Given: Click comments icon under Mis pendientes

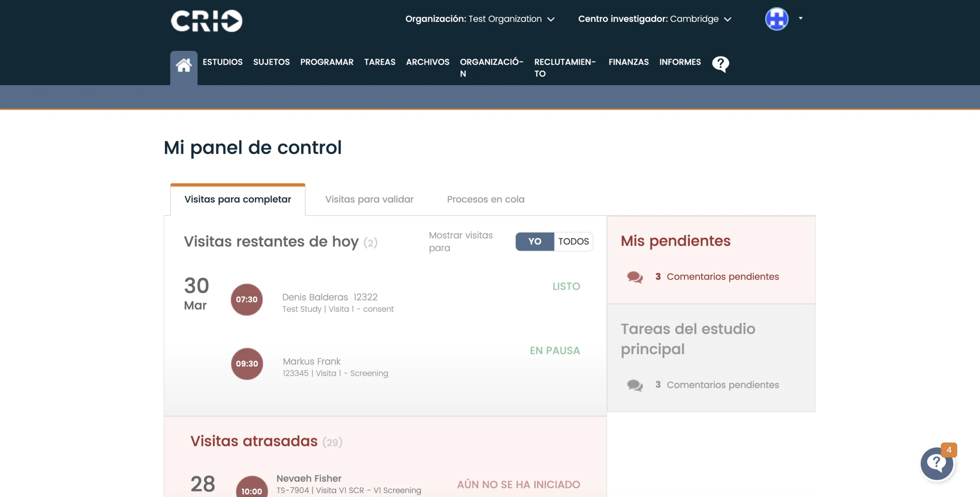Looking at the screenshot, I should (635, 277).
